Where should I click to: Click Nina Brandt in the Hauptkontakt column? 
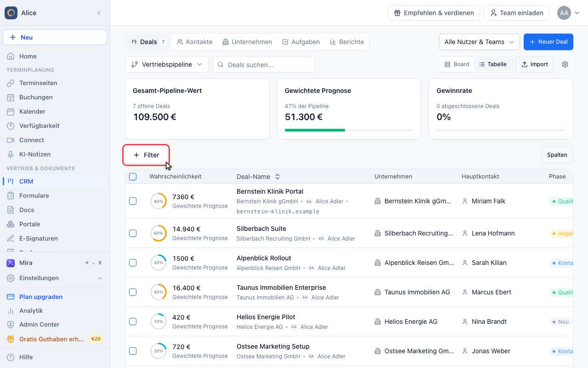coord(489,322)
